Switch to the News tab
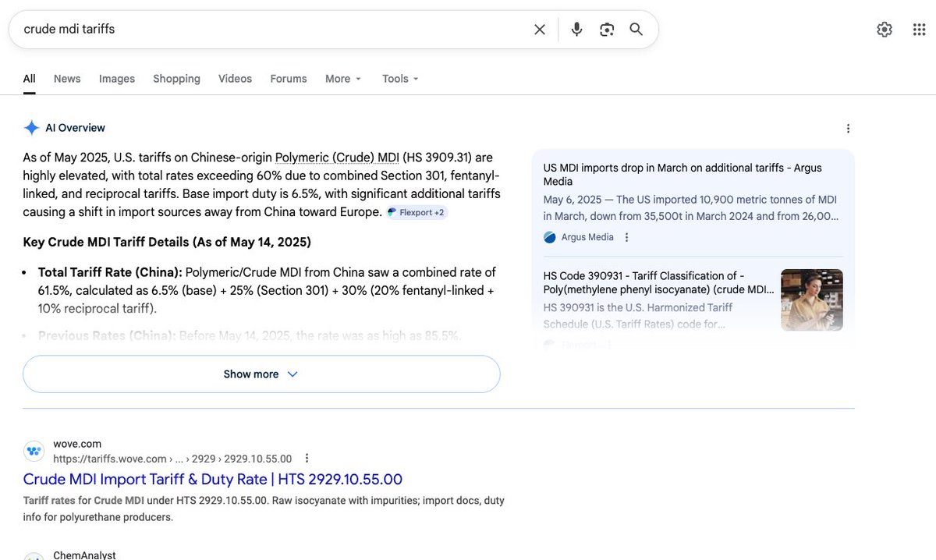 click(x=67, y=79)
